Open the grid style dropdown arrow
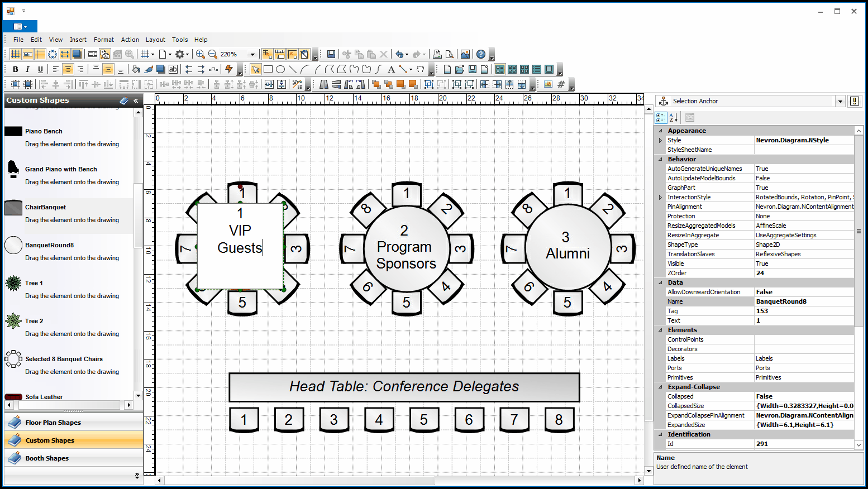The image size is (868, 489). click(152, 54)
